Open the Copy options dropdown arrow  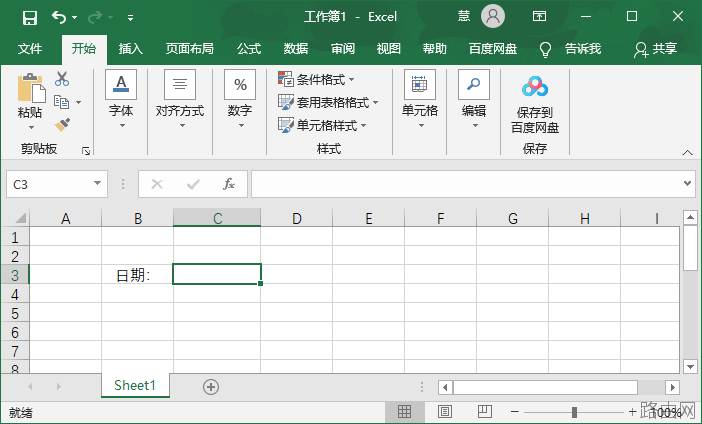coord(79,103)
